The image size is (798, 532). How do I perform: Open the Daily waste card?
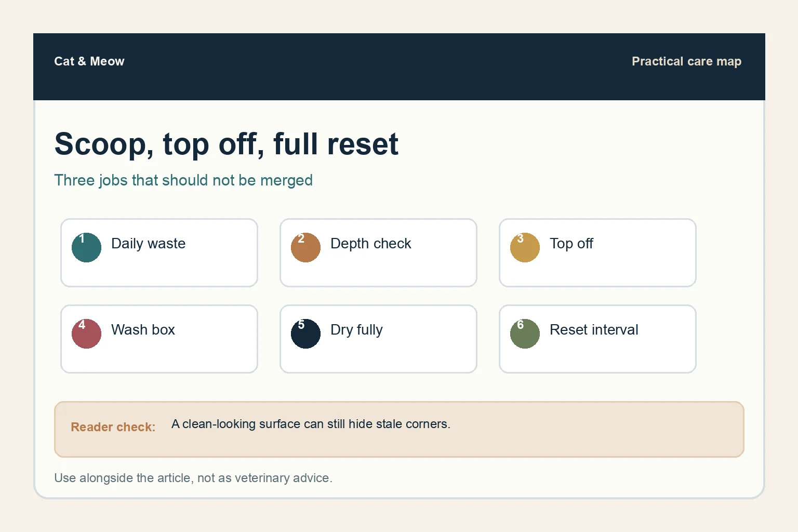point(159,252)
